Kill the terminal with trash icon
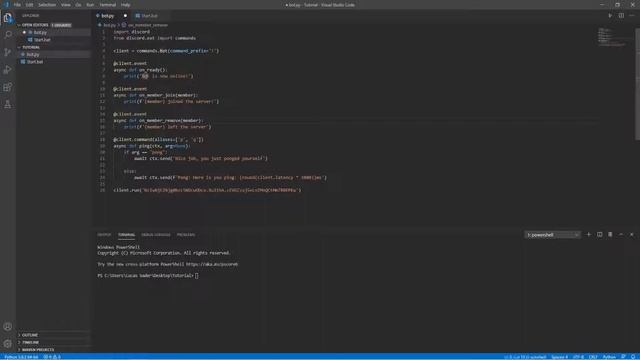Image resolution: width=640 pixels, height=360 pixels. pyautogui.click(x=610, y=235)
